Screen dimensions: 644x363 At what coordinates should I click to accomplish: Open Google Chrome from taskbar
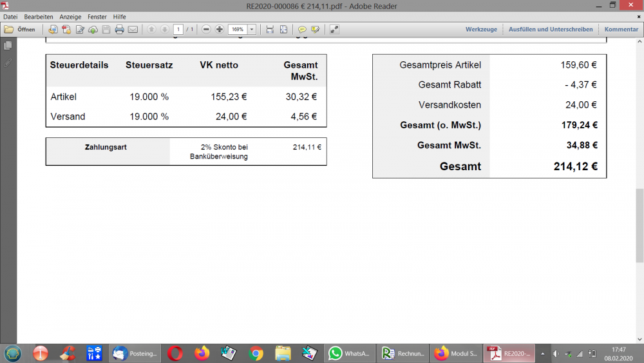(x=256, y=353)
